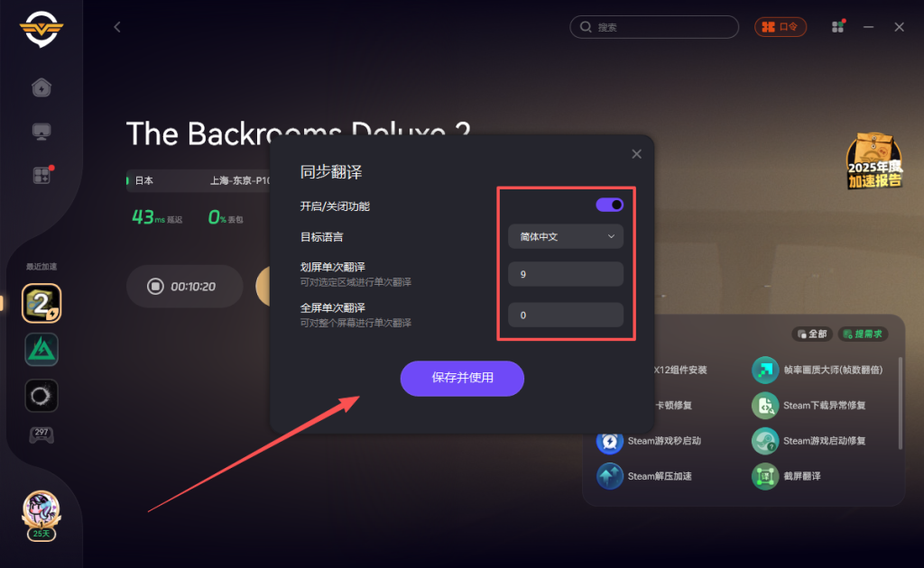Expand the 简体中文 target language dropdown
924x568 pixels.
point(566,236)
